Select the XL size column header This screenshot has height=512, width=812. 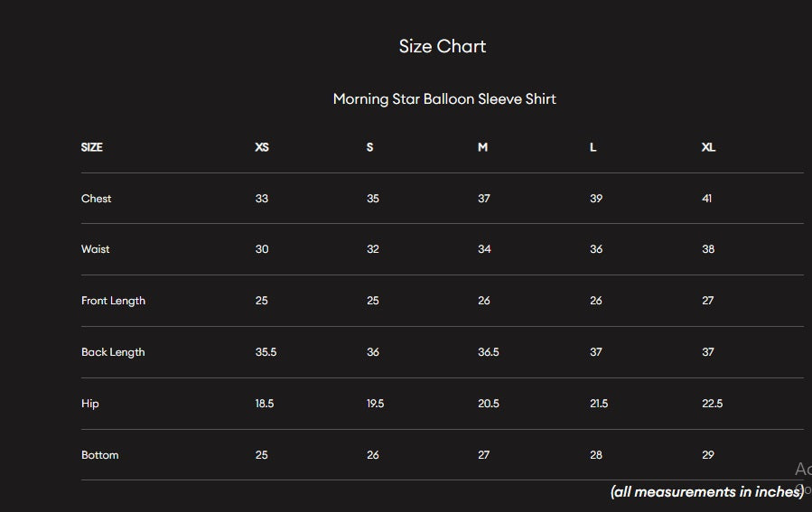pyautogui.click(x=708, y=147)
